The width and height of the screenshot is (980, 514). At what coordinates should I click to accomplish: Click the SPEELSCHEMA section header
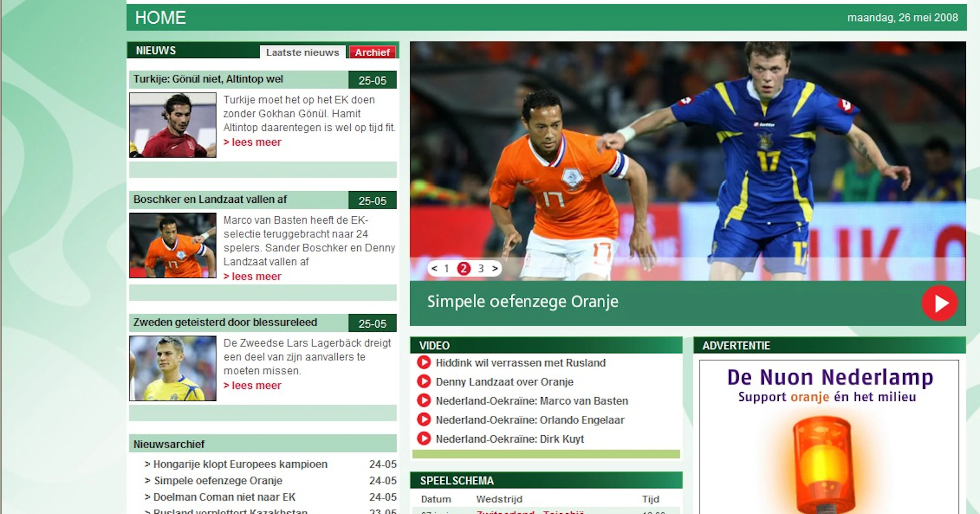(x=546, y=480)
